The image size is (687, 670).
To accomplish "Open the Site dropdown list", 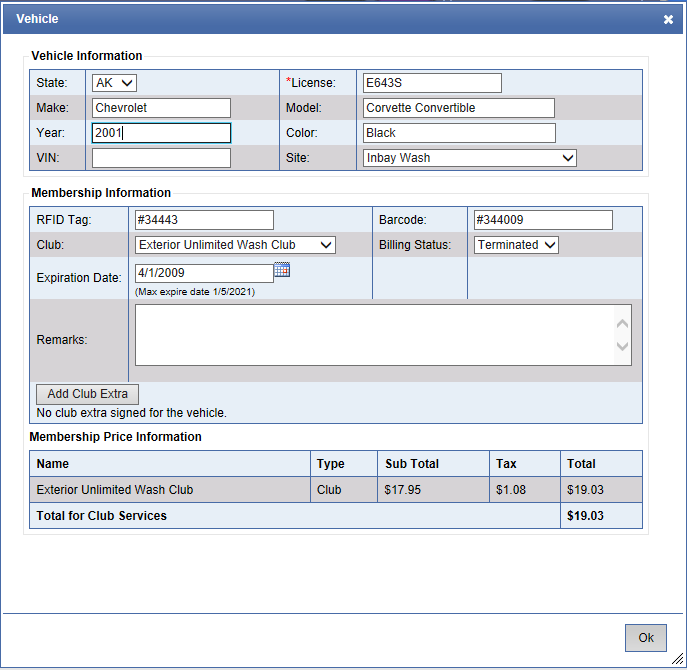I will [469, 158].
